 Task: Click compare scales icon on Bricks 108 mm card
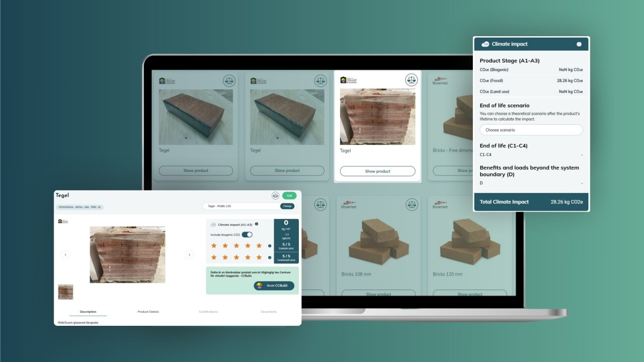411,204
